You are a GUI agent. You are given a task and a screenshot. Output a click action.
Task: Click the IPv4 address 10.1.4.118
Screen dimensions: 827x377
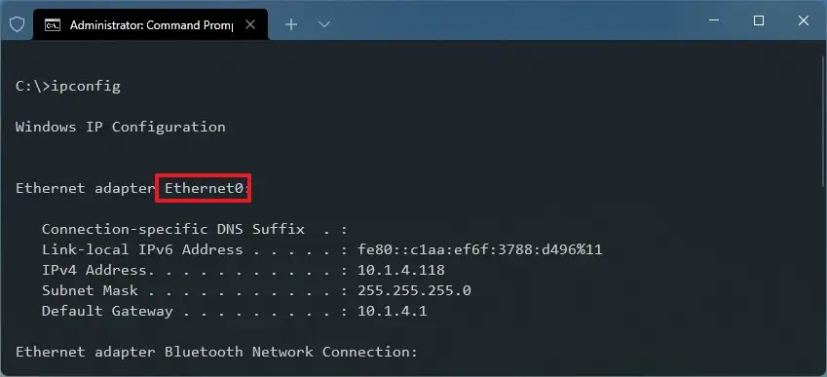point(401,270)
